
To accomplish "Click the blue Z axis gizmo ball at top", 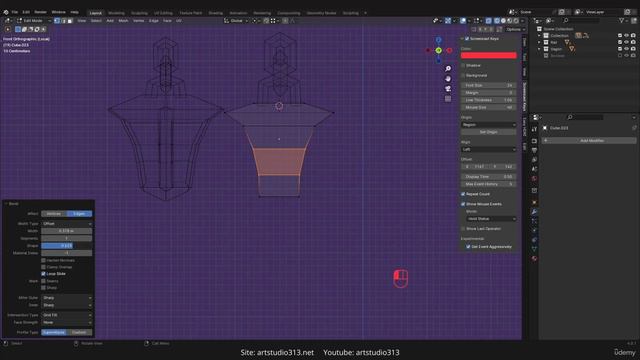I will pyautogui.click(x=438, y=40).
